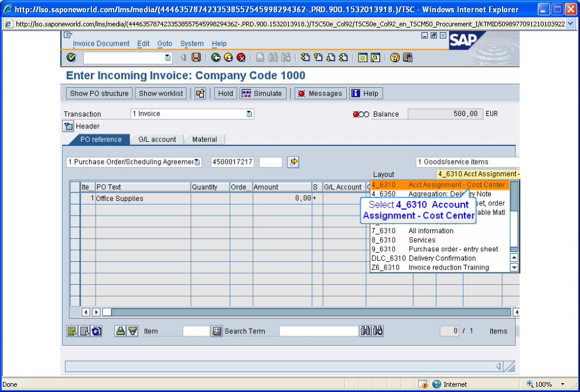Click the filter funnel icon below table

[x=132, y=331]
